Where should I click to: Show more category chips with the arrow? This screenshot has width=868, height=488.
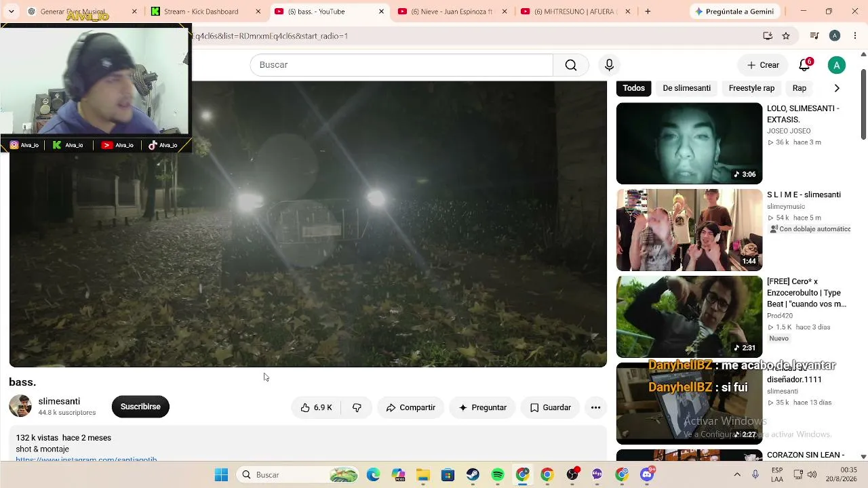coord(837,88)
